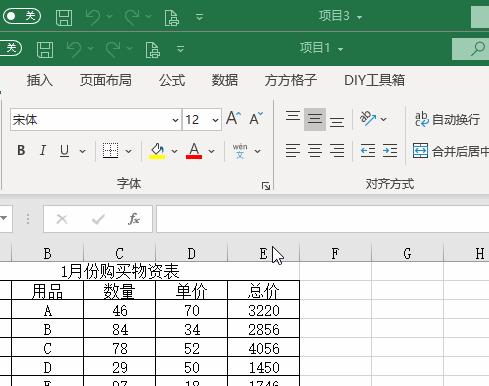Open the 页面布局 ribbon tab
489x386 pixels.
point(105,80)
